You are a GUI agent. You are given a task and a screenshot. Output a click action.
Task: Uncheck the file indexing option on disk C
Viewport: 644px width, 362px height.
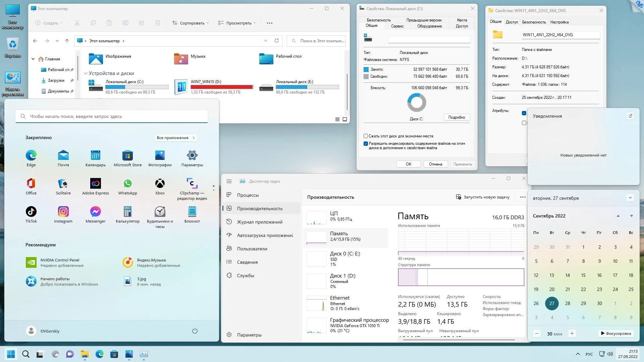pos(366,143)
